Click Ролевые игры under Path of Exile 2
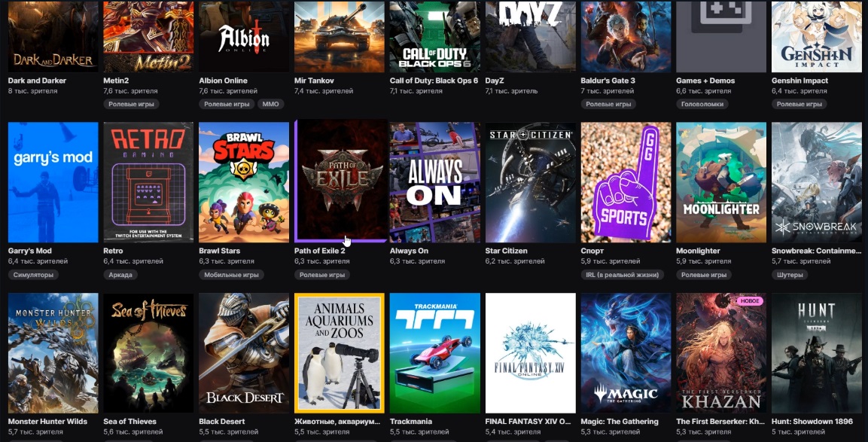The height and width of the screenshot is (442, 868). tap(322, 275)
